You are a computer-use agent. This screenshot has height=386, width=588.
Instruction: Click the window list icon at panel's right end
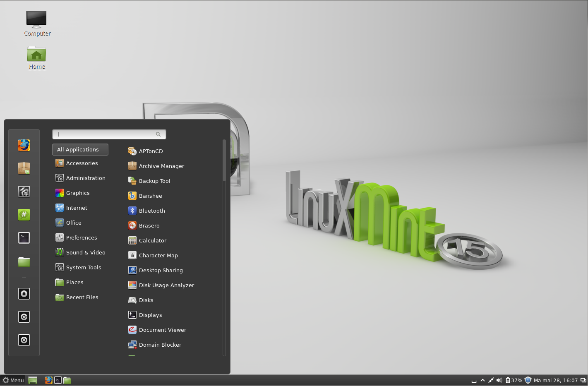point(583,380)
